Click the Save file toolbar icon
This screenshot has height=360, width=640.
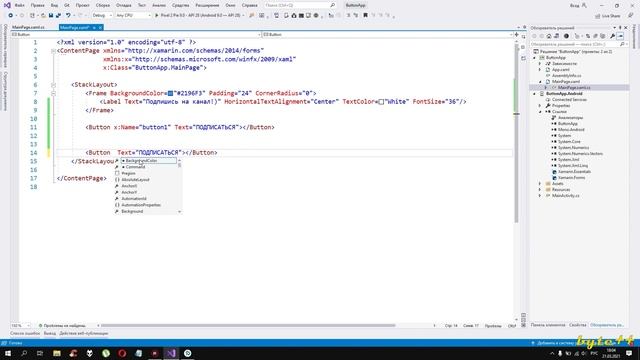pyautogui.click(x=51, y=16)
